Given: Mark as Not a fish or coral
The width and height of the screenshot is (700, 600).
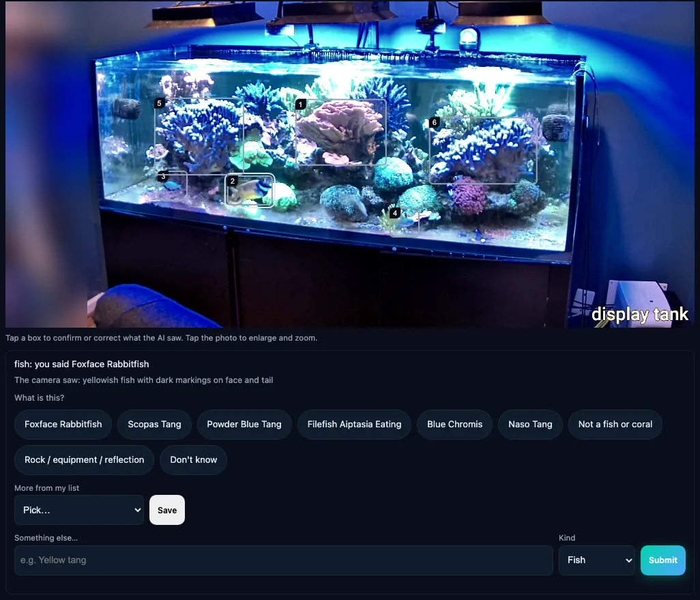Looking at the screenshot, I should coord(615,425).
